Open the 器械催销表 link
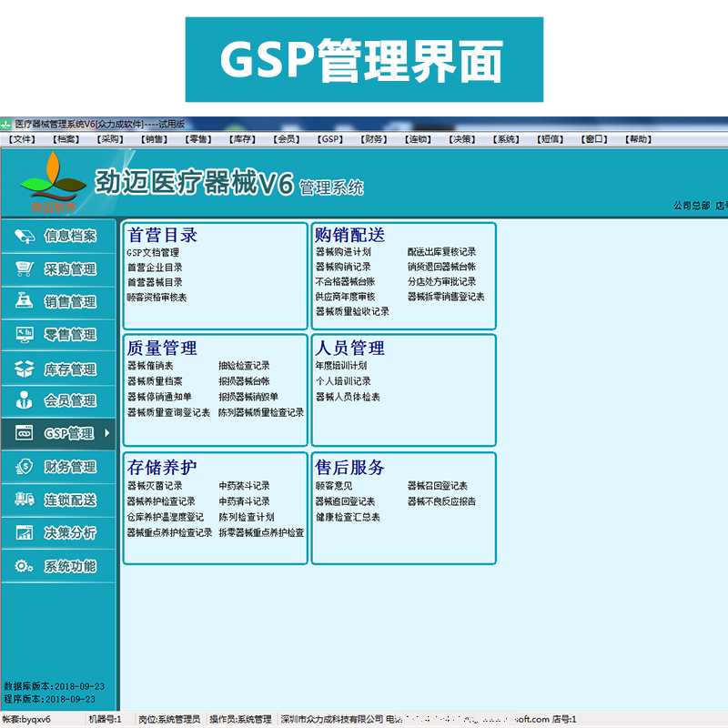This screenshot has height=728, width=728. click(150, 366)
